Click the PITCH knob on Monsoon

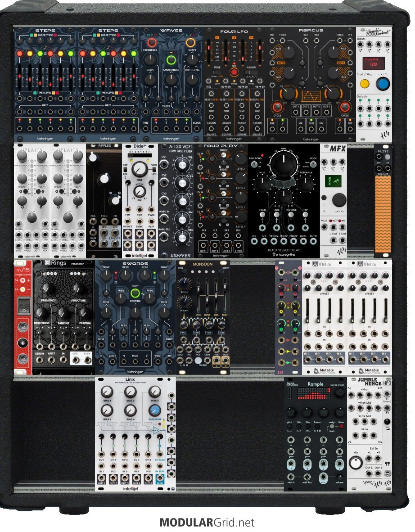tap(184, 284)
